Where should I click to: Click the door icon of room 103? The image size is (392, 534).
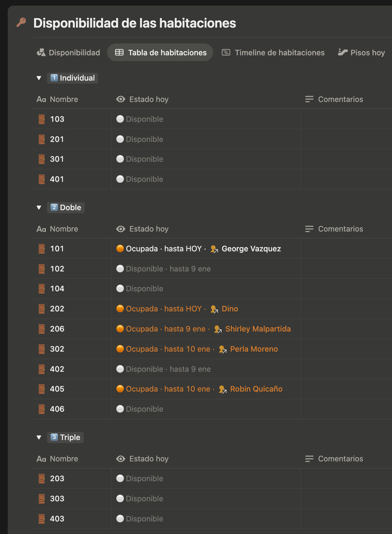(x=42, y=119)
